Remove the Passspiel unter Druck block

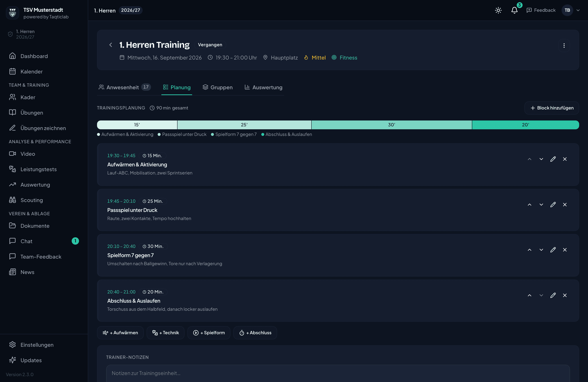(x=565, y=204)
